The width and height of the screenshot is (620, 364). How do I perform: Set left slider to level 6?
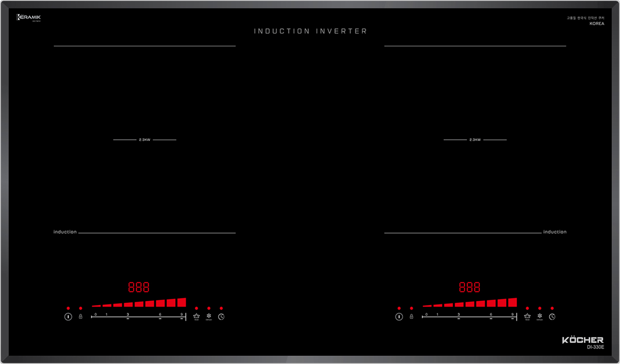[x=160, y=317]
